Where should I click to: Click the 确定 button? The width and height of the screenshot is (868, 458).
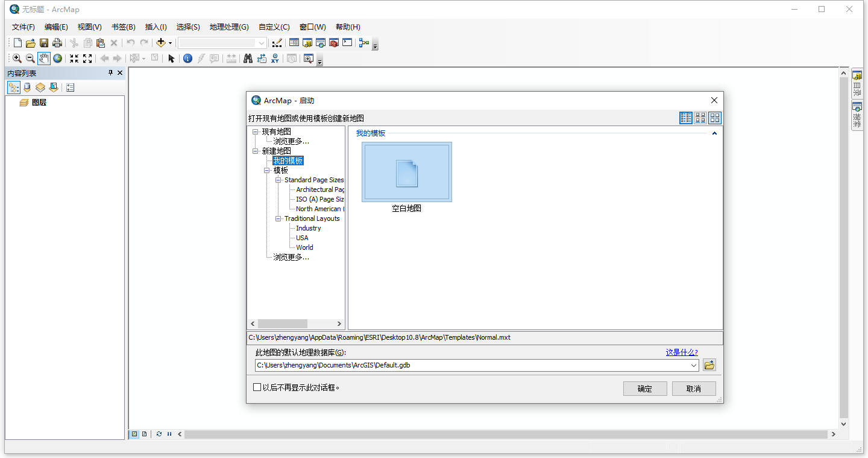coord(645,389)
